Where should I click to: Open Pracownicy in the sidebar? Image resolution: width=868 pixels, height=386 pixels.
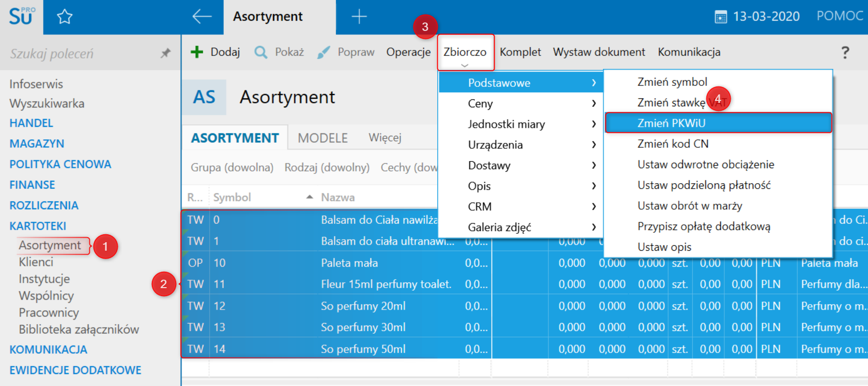pyautogui.click(x=49, y=313)
